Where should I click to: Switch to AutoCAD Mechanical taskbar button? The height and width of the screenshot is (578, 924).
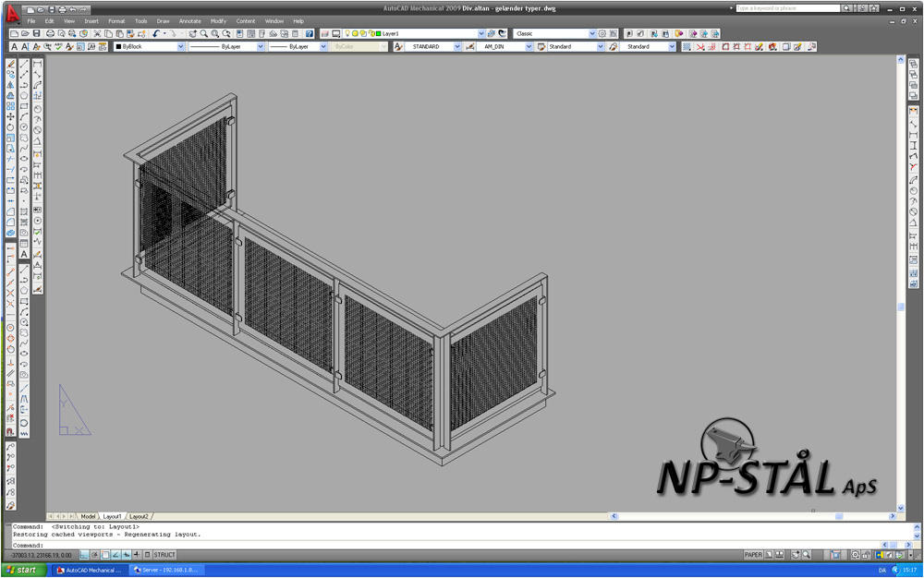[89, 570]
